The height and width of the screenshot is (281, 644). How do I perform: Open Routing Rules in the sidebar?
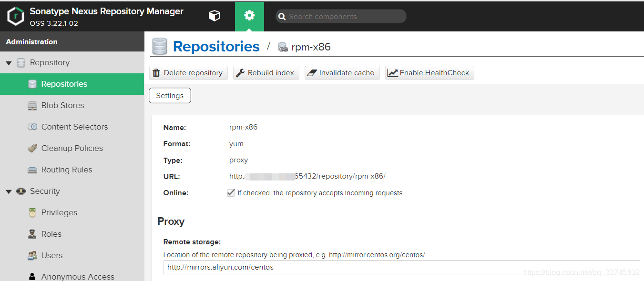tap(72, 170)
